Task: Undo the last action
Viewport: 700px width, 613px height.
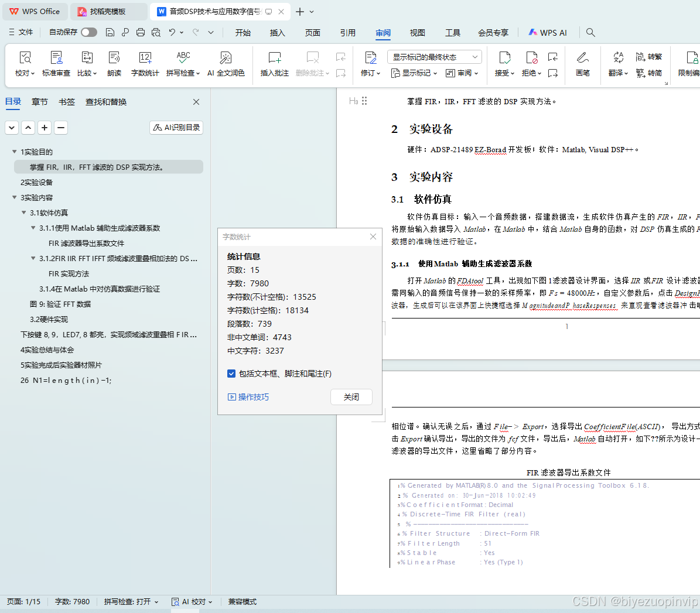Action: (172, 32)
